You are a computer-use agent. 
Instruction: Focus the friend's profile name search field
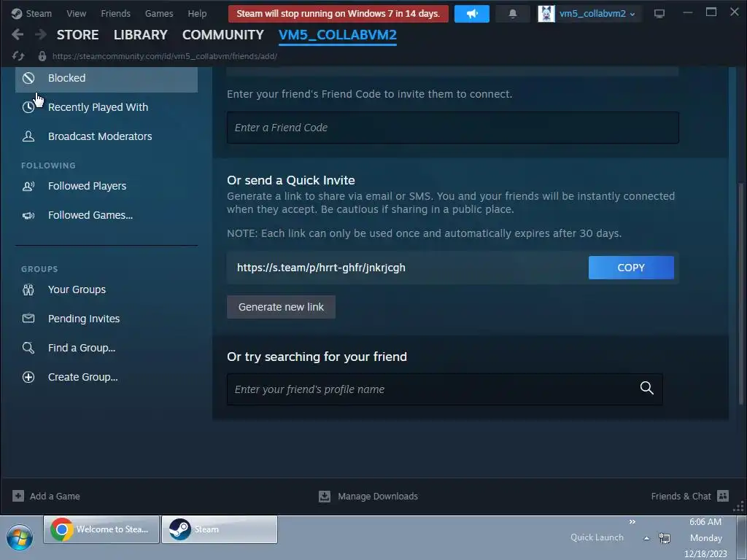coord(444,389)
